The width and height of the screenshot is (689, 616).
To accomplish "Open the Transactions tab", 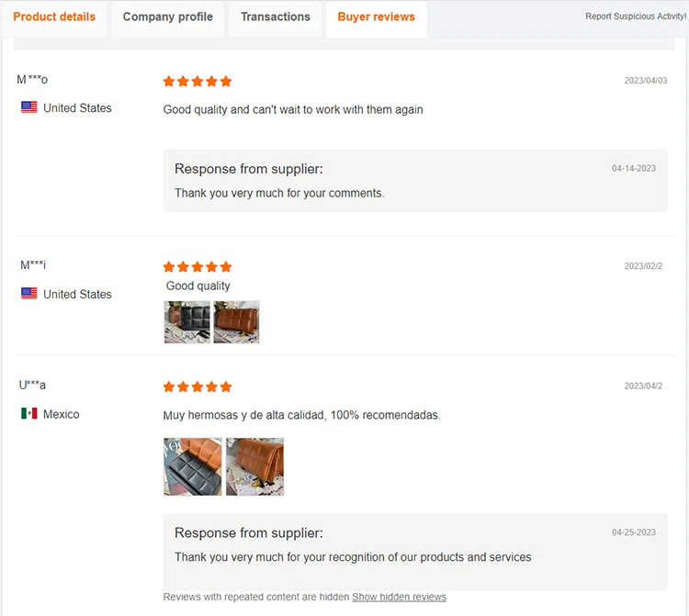I will [x=276, y=17].
